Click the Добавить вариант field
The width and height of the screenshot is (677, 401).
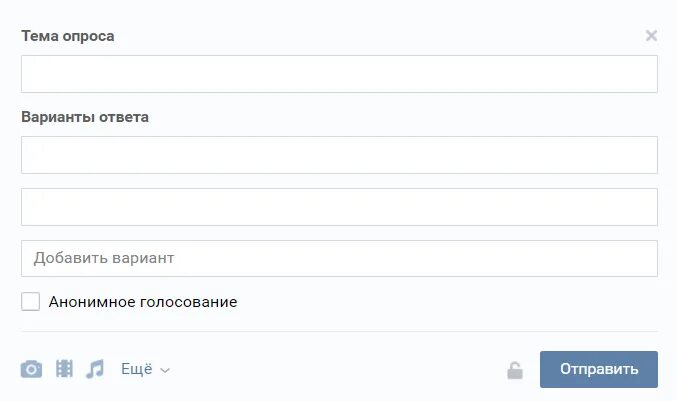coord(339,259)
